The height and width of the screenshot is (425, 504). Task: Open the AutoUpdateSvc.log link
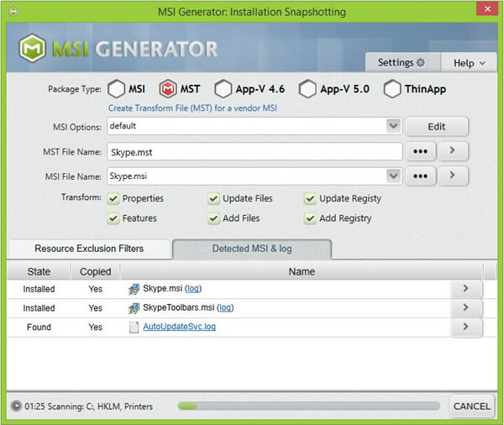point(179,327)
